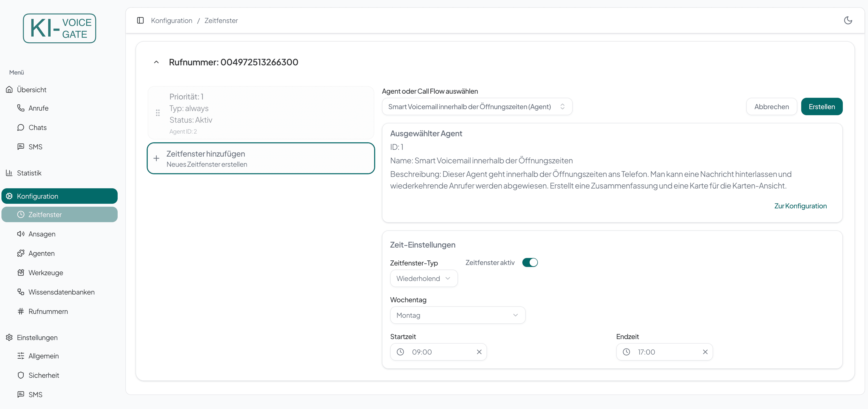The height and width of the screenshot is (409, 868).
Task: Click the KI-Voice Gate logo
Action: pyautogui.click(x=60, y=28)
